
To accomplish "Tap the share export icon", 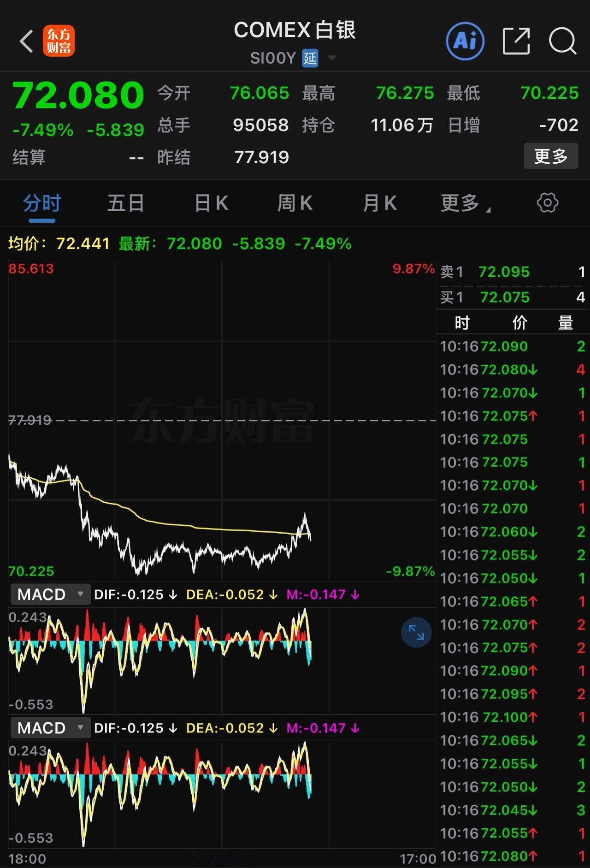I will click(x=516, y=42).
